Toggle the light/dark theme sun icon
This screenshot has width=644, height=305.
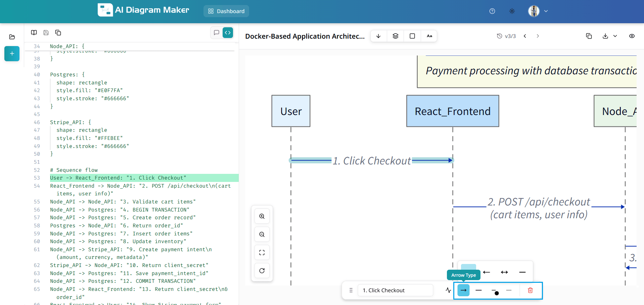click(512, 11)
